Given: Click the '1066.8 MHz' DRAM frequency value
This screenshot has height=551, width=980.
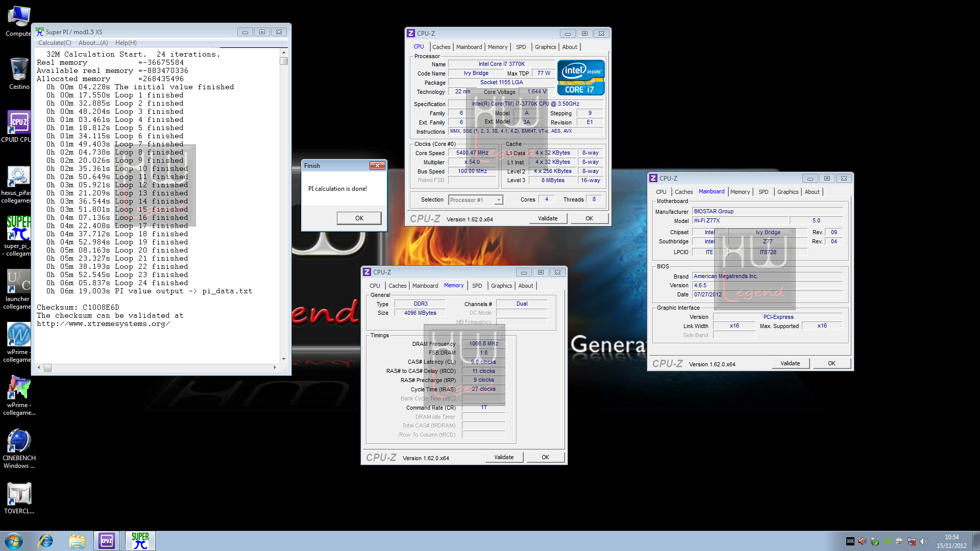Looking at the screenshot, I should pyautogui.click(x=483, y=344).
